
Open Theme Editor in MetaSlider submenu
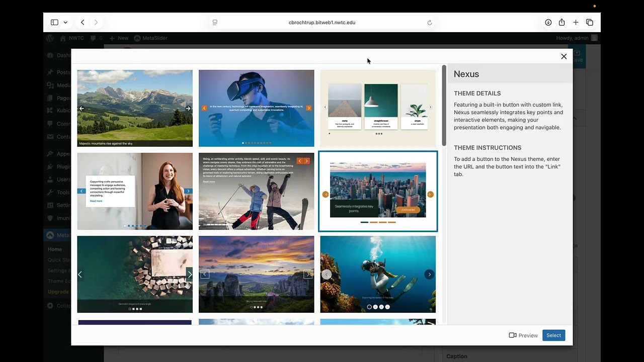point(59,281)
